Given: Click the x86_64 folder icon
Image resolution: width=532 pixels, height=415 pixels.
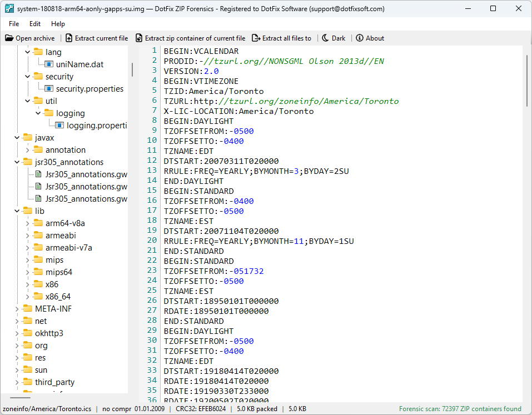Looking at the screenshot, I should click(38, 296).
